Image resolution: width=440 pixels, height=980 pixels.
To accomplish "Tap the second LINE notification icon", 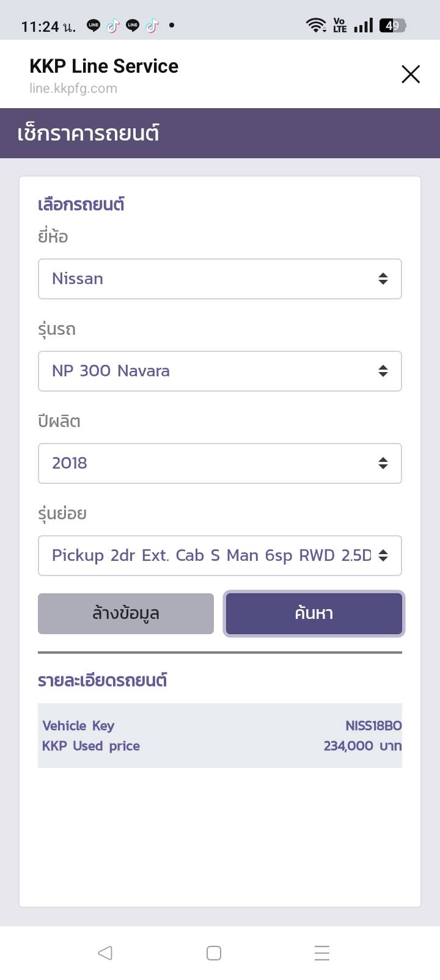I will (x=133, y=26).
